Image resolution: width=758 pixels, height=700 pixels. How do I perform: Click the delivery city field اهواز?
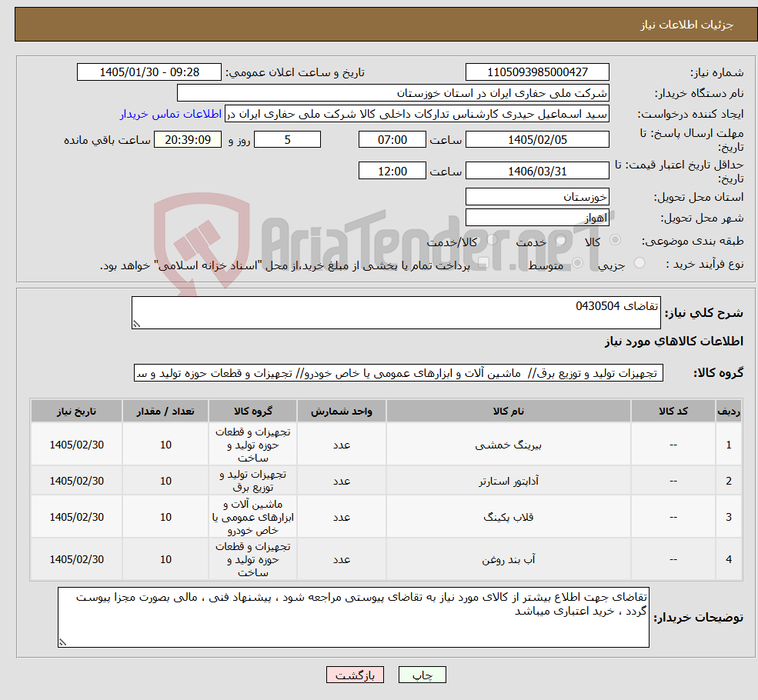coord(537,218)
